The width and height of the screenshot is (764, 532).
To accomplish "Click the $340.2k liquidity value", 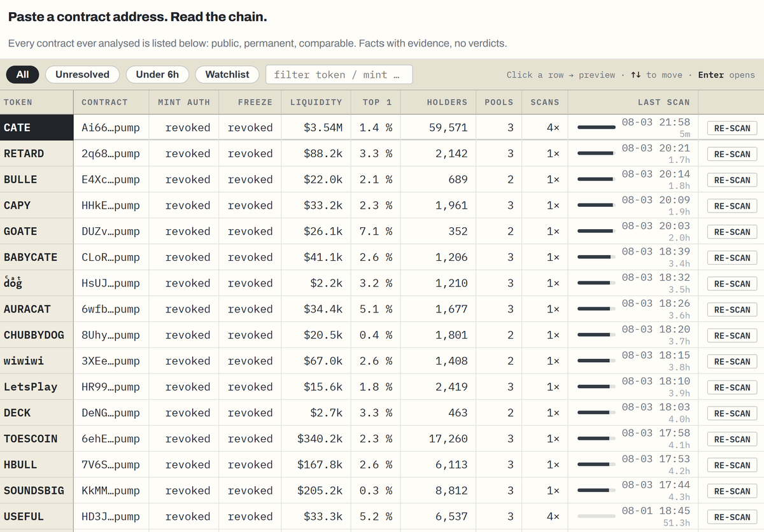I will pyautogui.click(x=320, y=438).
